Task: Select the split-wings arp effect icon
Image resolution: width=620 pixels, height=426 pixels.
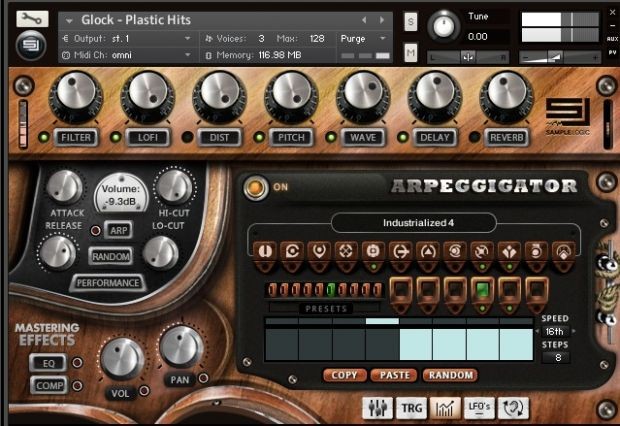Action: [509, 251]
